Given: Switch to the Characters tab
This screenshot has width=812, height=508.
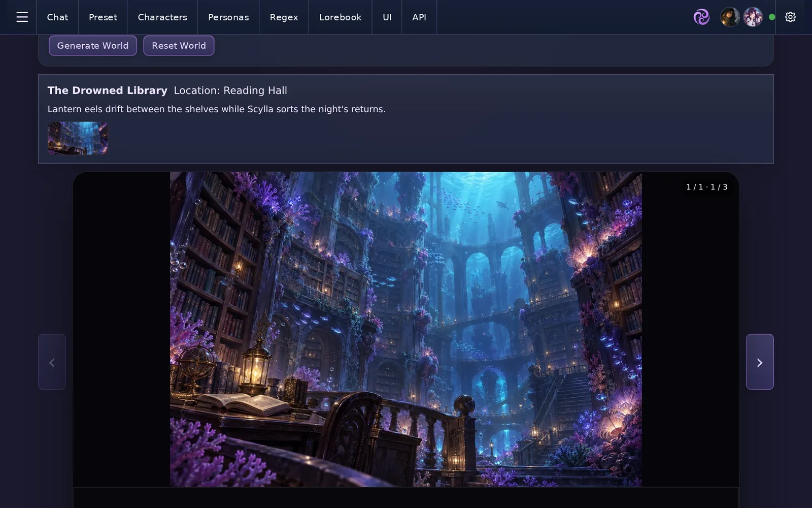Looking at the screenshot, I should pyautogui.click(x=162, y=17).
